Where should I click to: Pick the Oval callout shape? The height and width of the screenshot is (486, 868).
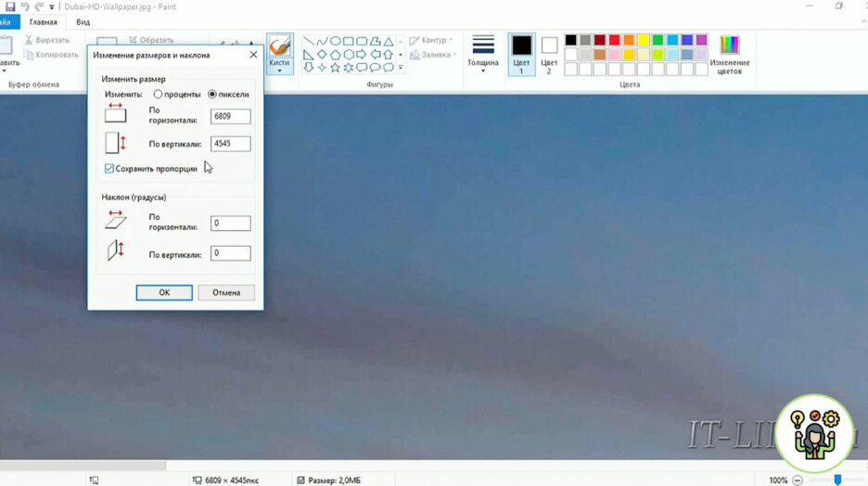(x=375, y=68)
